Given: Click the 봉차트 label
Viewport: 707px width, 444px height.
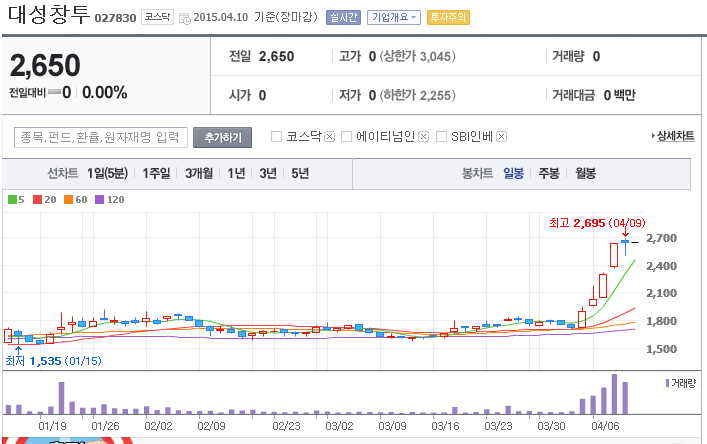Looking at the screenshot, I should pos(477,173).
